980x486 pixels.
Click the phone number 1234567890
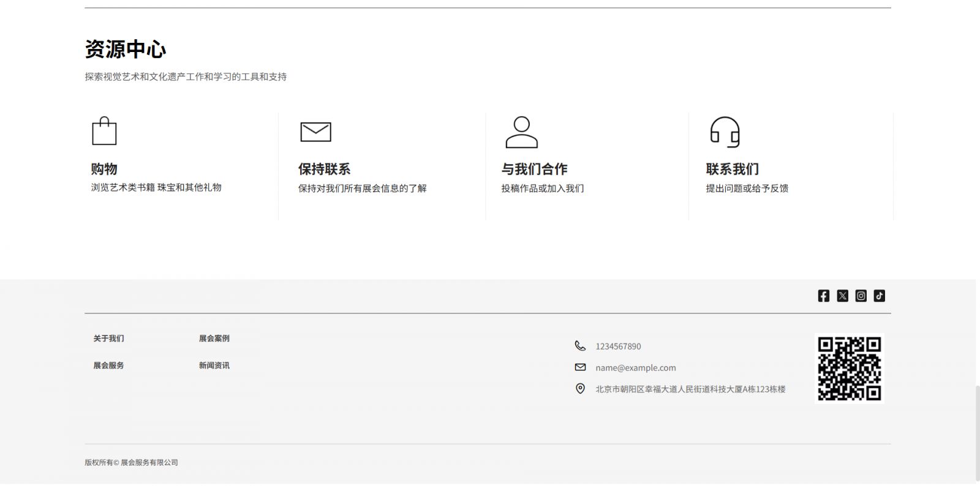coord(618,346)
